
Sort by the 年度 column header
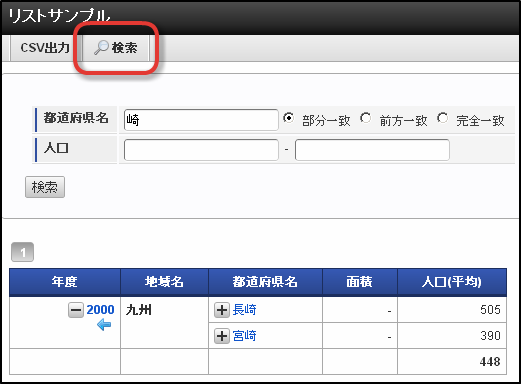coord(65,282)
